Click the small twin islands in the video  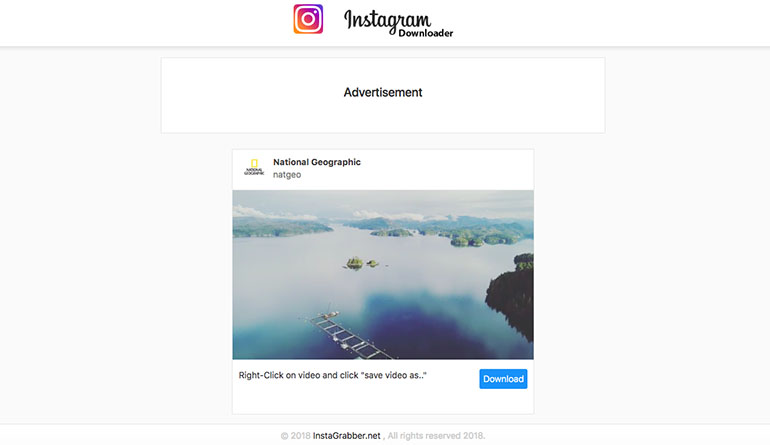[x=361, y=263]
